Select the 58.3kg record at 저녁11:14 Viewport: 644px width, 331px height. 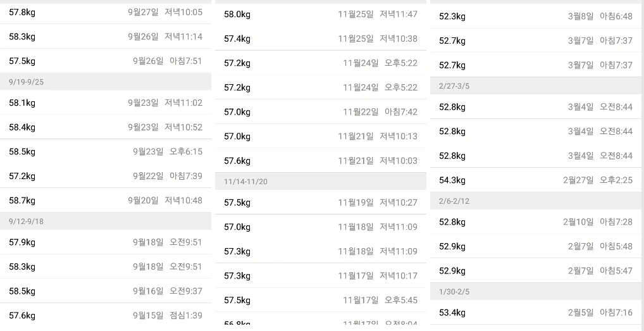[x=106, y=37]
